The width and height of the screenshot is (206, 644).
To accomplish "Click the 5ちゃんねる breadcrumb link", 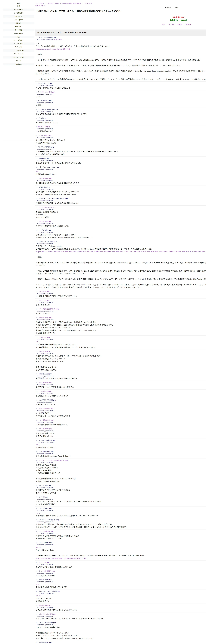I will (39, 3).
